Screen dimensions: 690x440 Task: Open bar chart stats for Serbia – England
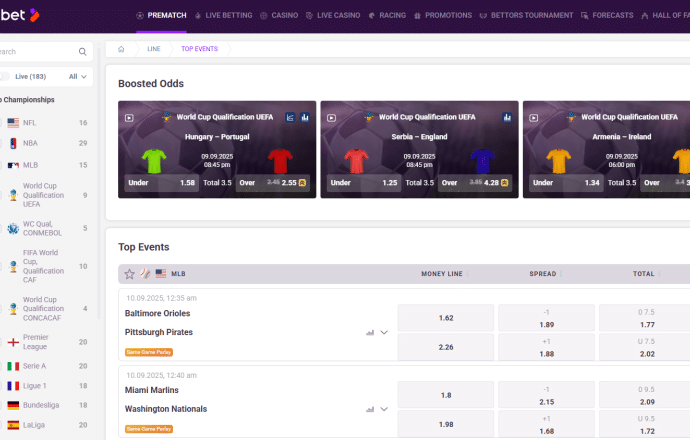[x=507, y=117]
